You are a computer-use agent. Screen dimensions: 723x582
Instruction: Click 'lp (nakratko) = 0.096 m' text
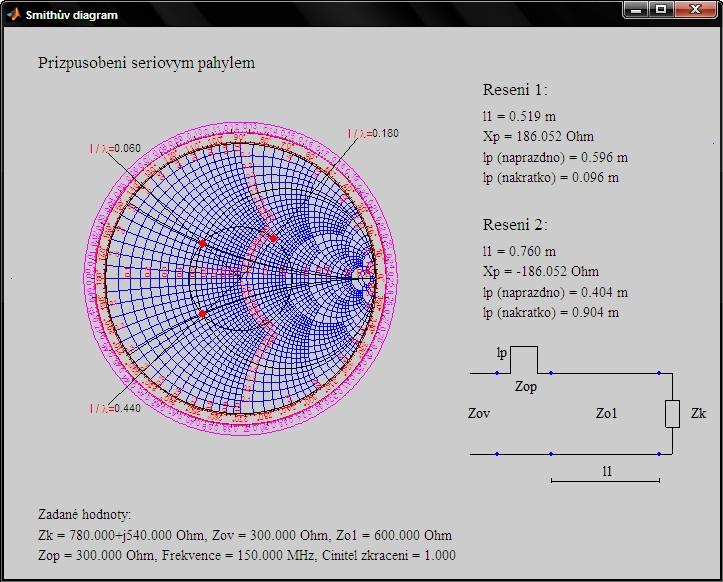click(x=551, y=178)
